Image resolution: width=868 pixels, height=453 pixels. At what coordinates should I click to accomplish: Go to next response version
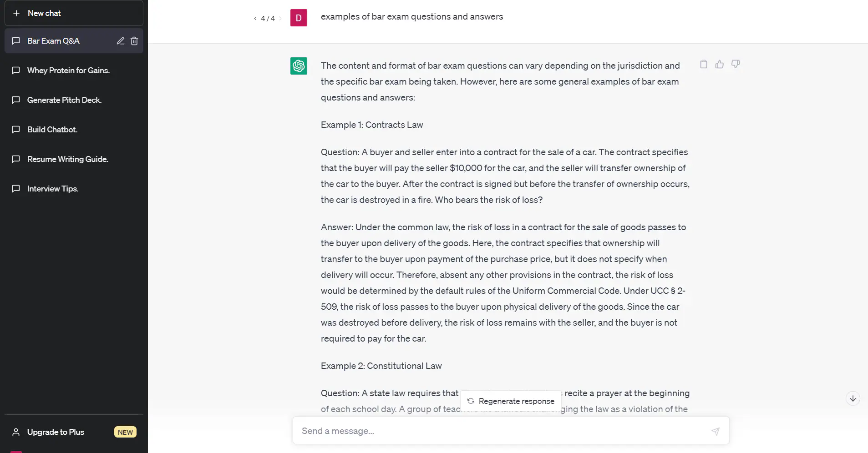click(x=280, y=19)
